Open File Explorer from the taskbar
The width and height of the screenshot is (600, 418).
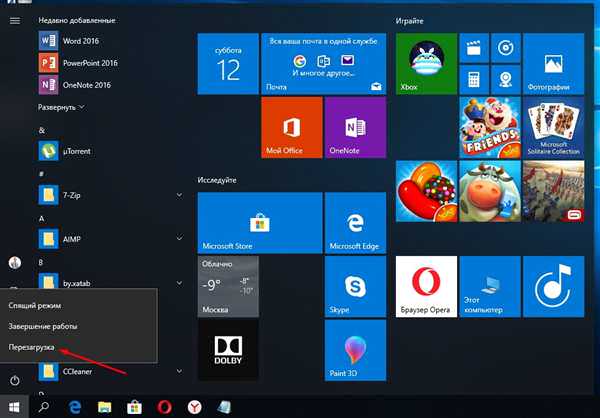pos(104,407)
